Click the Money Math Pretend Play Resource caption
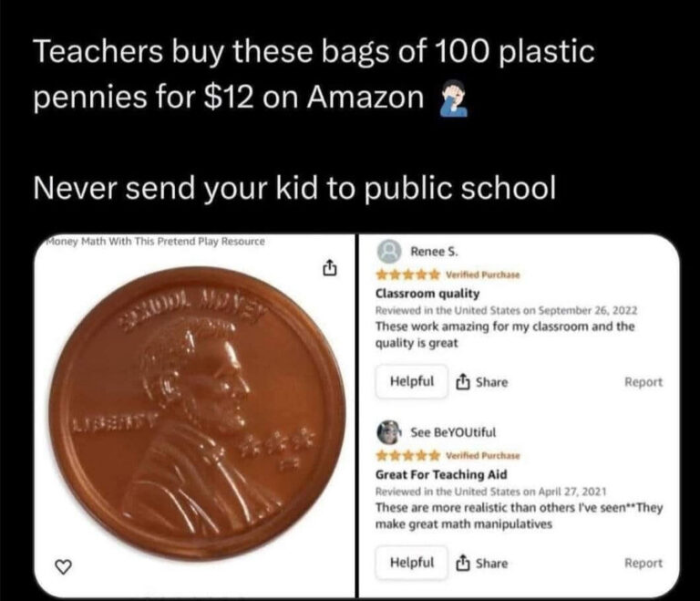700x601 pixels. pos(155,242)
